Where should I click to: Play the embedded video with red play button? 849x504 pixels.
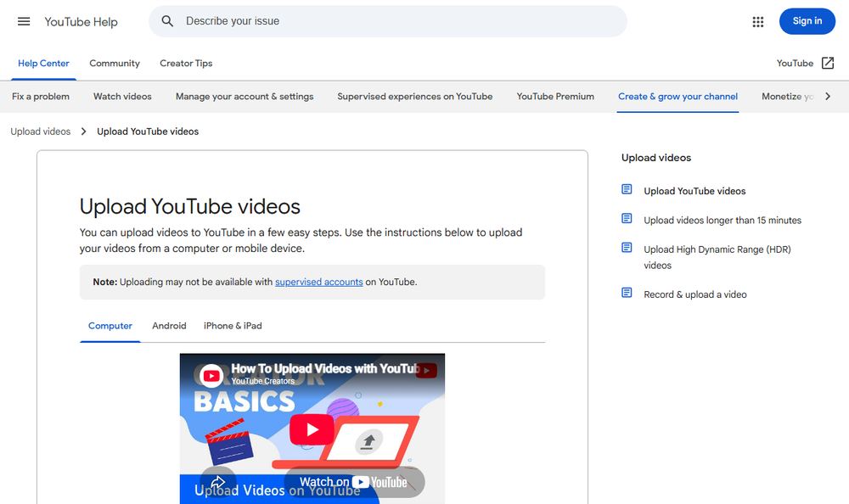312,429
